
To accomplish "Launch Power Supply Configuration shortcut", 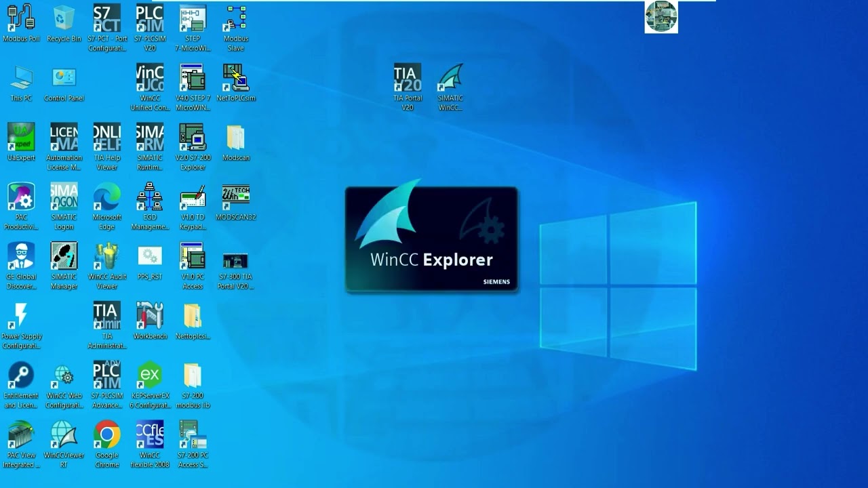I will pos(21,326).
